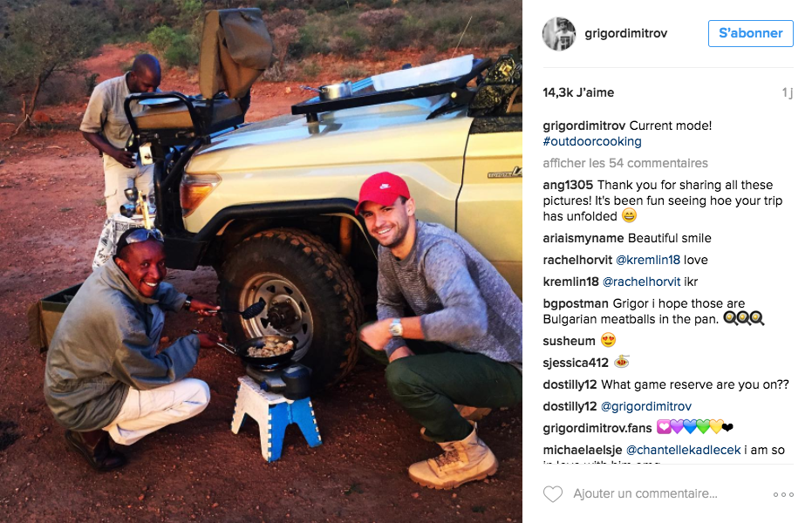Open the #outdoorcooking hashtag link

pos(592,141)
